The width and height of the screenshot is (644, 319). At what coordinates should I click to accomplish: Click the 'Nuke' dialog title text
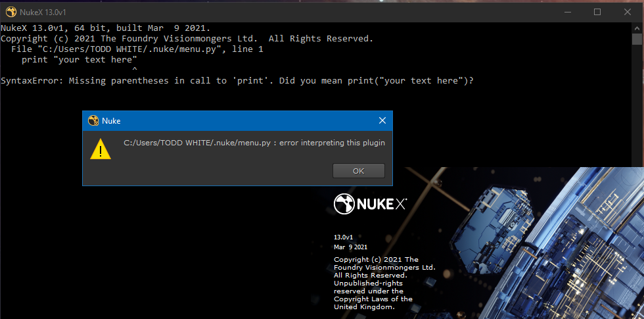coord(111,121)
